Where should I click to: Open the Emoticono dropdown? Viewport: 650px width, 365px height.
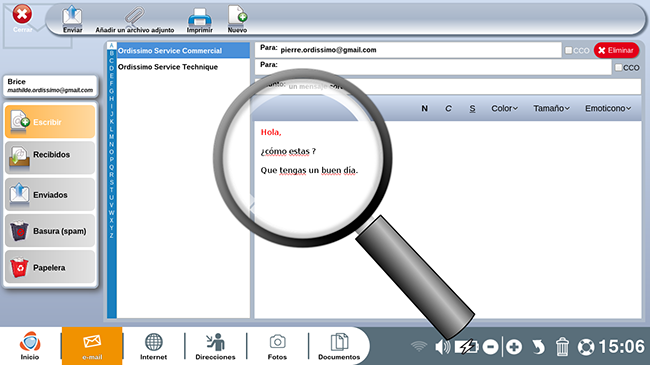tap(608, 108)
